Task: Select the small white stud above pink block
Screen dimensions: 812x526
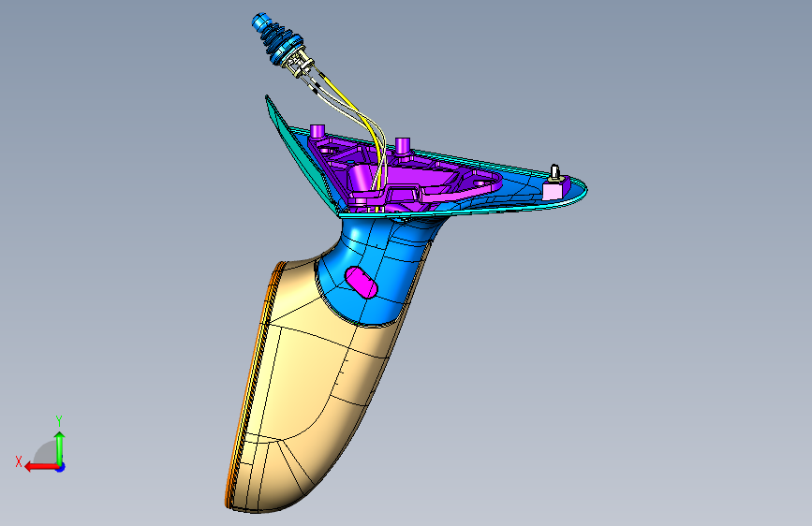Action: click(554, 171)
